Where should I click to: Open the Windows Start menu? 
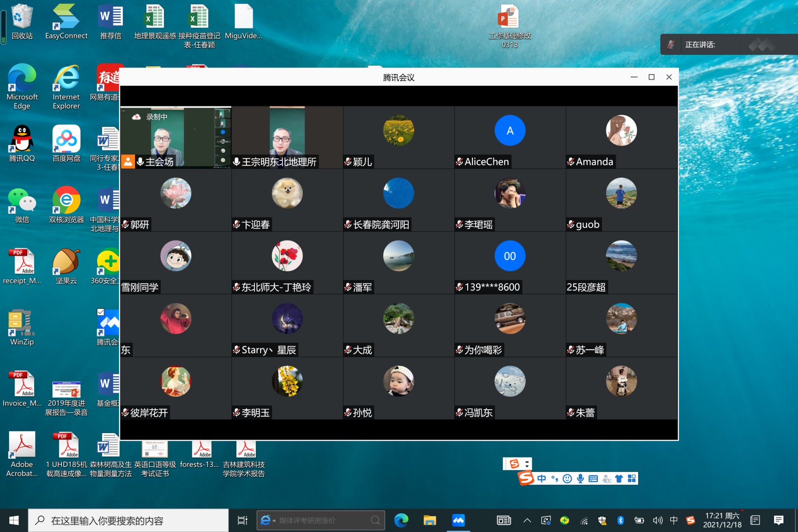click(14, 520)
